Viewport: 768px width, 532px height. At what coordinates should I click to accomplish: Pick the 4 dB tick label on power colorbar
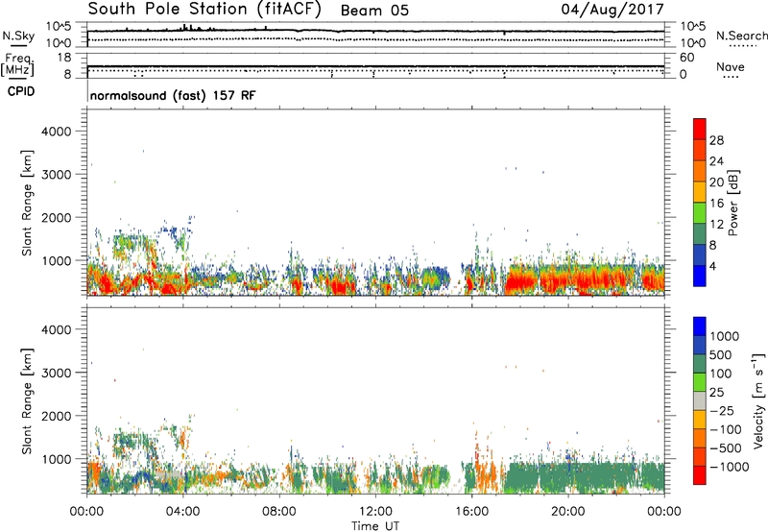(713, 267)
